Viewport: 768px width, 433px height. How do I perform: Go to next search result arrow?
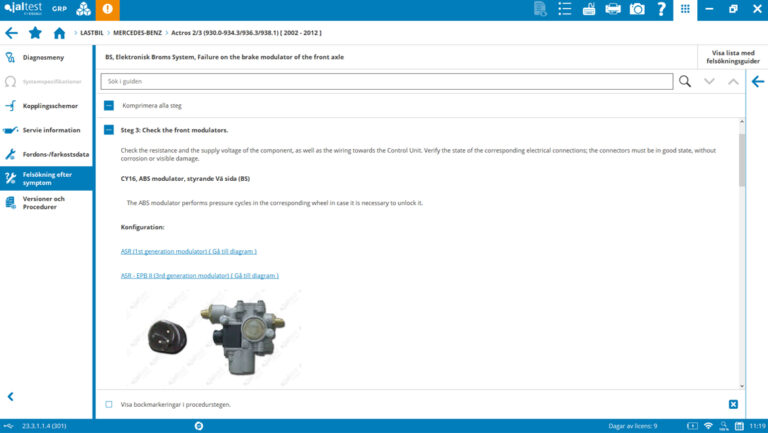click(x=709, y=81)
